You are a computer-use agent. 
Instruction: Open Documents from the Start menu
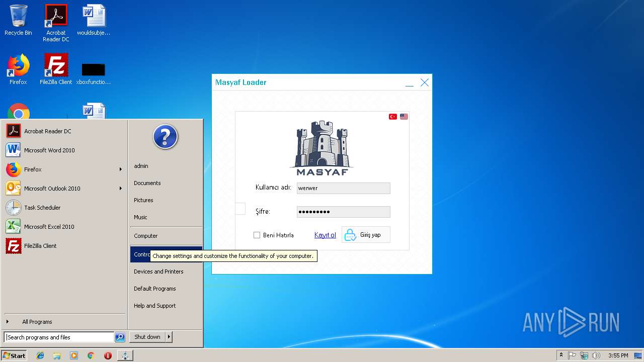click(x=166, y=183)
